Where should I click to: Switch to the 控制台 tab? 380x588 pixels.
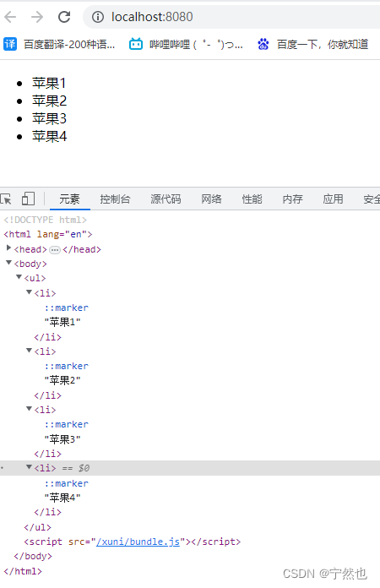pyautogui.click(x=115, y=199)
